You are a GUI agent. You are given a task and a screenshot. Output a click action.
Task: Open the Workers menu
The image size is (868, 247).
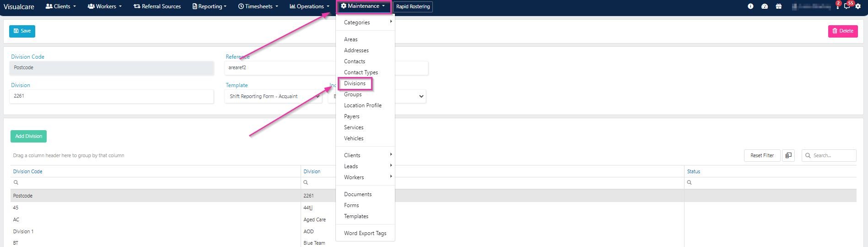tap(105, 6)
